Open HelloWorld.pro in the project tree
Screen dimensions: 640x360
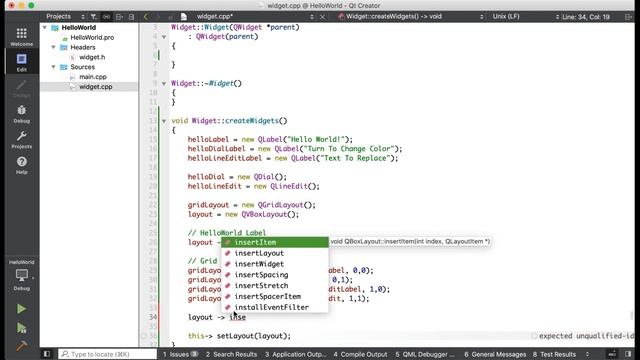pyautogui.click(x=92, y=38)
